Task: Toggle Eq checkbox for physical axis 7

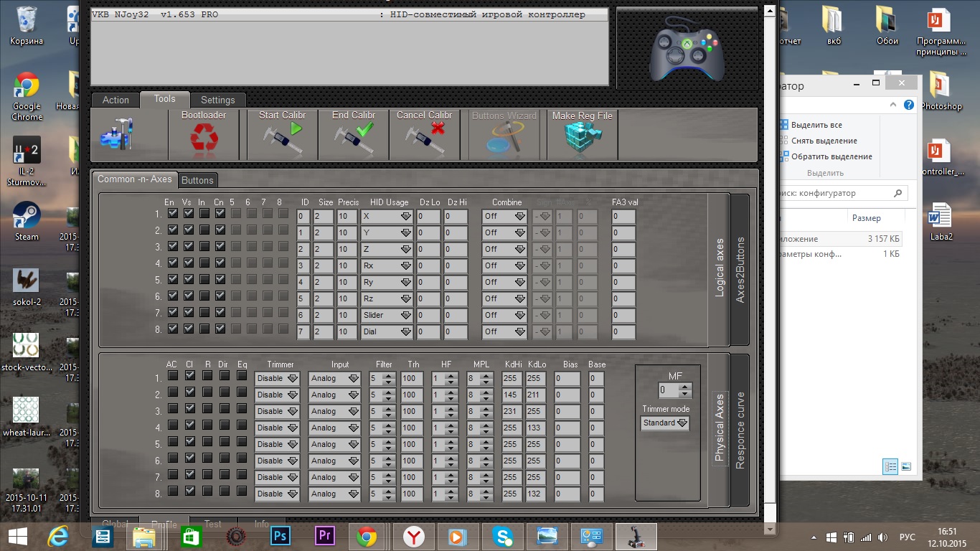Action: 242,475
